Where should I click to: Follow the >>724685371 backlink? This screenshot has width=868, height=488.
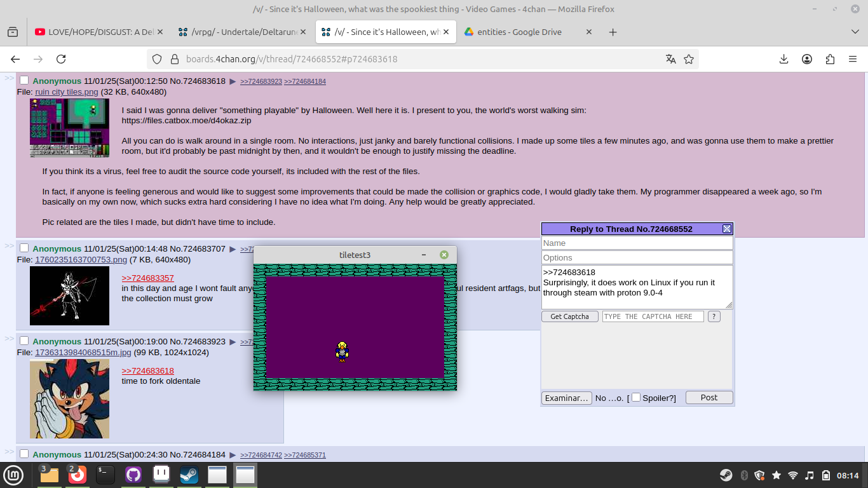click(x=305, y=455)
